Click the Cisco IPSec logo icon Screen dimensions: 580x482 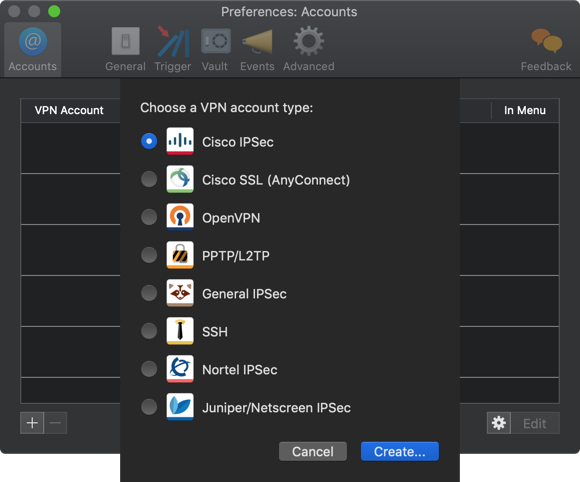pos(180,141)
